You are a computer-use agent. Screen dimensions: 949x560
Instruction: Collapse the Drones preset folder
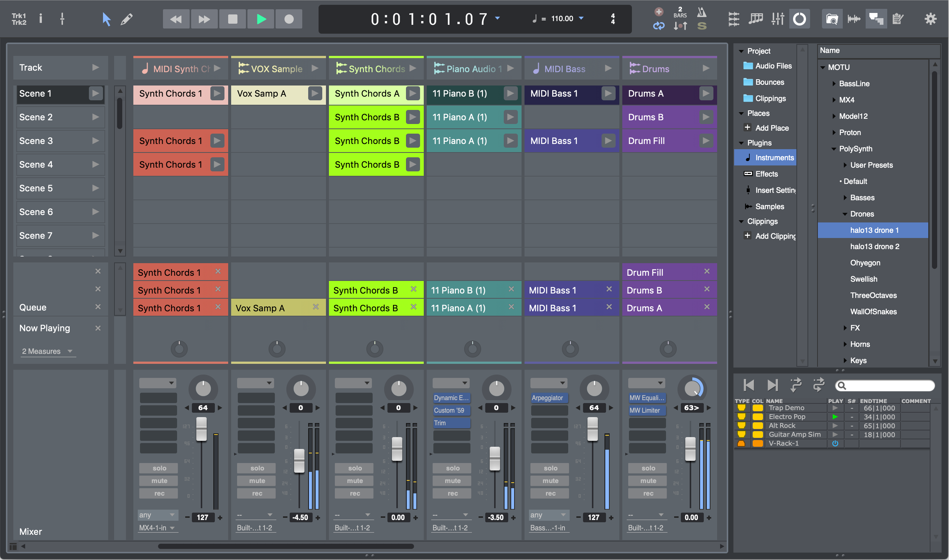(845, 214)
